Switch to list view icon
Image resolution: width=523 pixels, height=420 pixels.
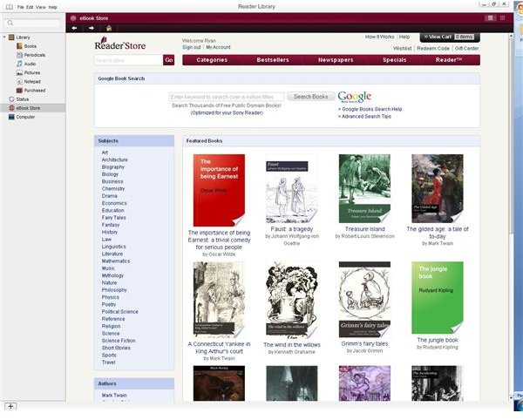coord(490,18)
